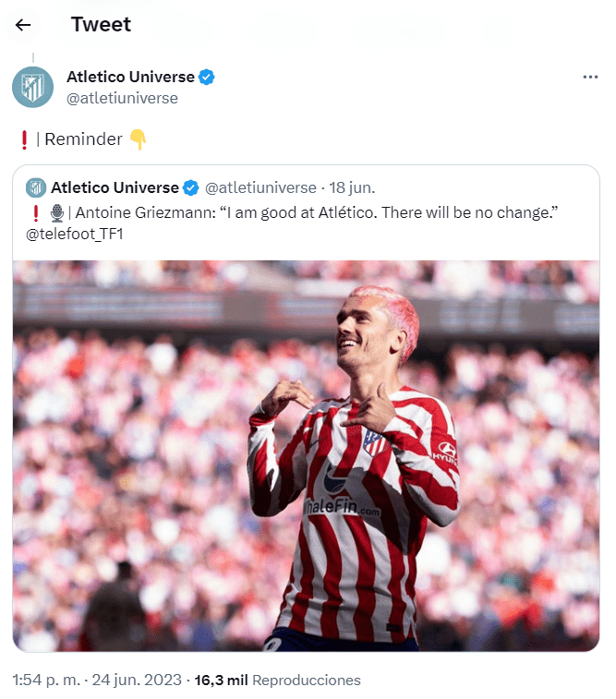Click the blue verified badge beside Atletico Universe

[206, 78]
